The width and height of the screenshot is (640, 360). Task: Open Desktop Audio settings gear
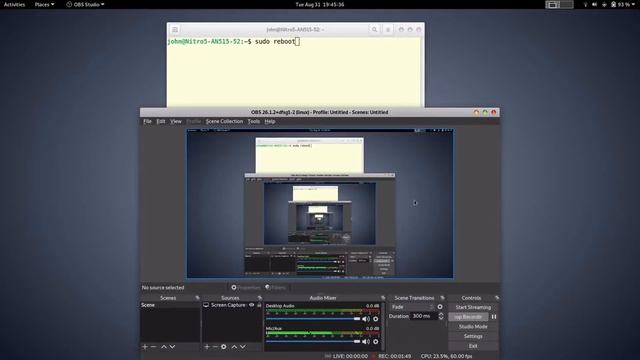pos(376,319)
